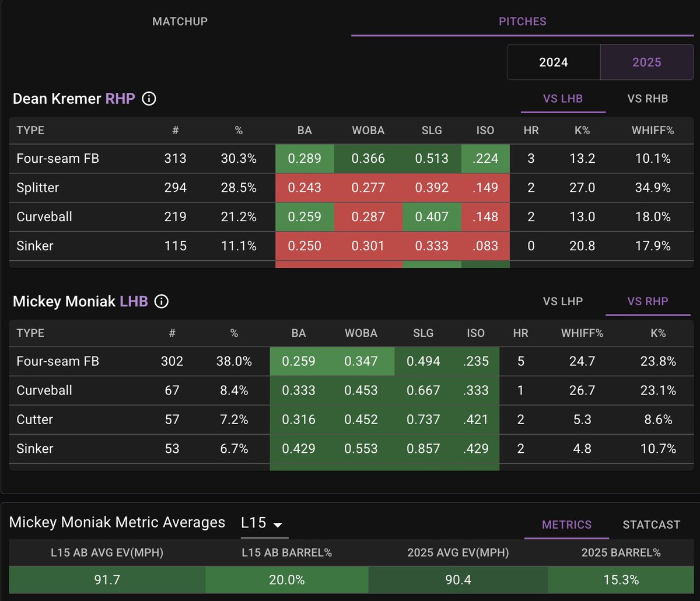Click Kremer's Four-seam FB BA cell
The image size is (700, 601).
click(304, 159)
